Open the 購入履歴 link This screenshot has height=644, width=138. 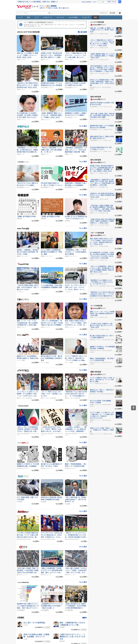[112, 13]
